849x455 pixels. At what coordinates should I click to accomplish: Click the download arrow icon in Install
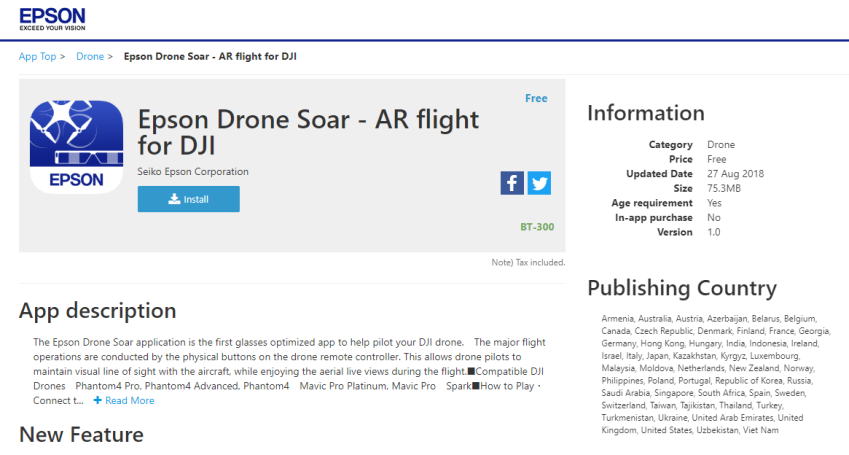pos(174,199)
